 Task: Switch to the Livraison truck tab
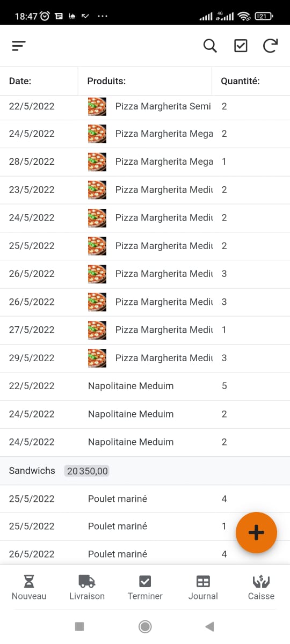pos(87,588)
